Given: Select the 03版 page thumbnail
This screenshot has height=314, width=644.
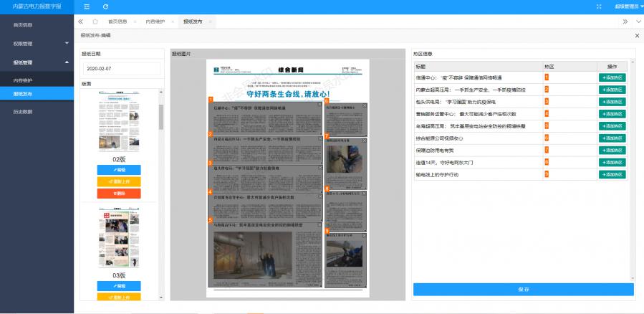Looking at the screenshot, I should tap(120, 240).
